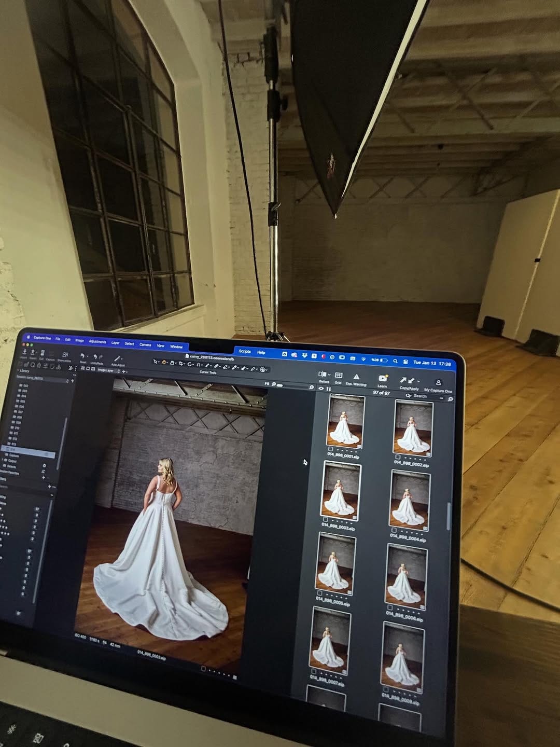This screenshot has height=747, width=560.
Task: Open the Help menu
Action: (261, 352)
